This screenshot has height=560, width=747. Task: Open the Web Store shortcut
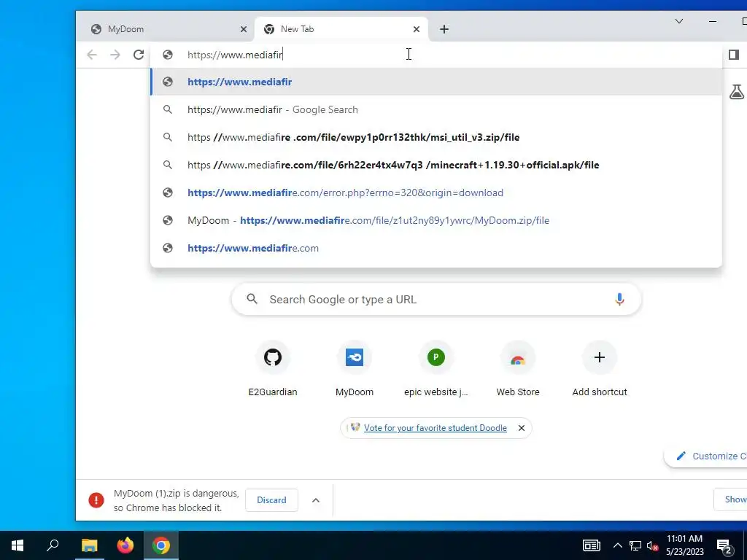pos(518,370)
